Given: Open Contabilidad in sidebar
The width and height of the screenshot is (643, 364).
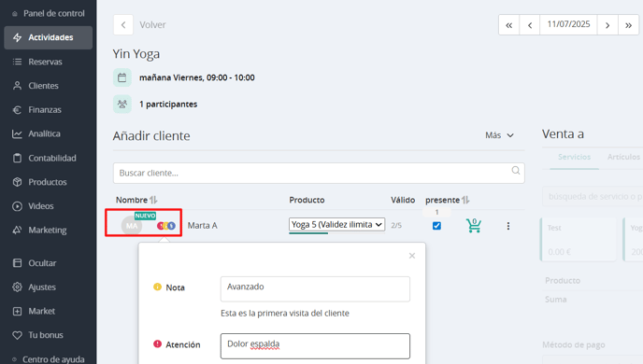Looking at the screenshot, I should tap(52, 158).
